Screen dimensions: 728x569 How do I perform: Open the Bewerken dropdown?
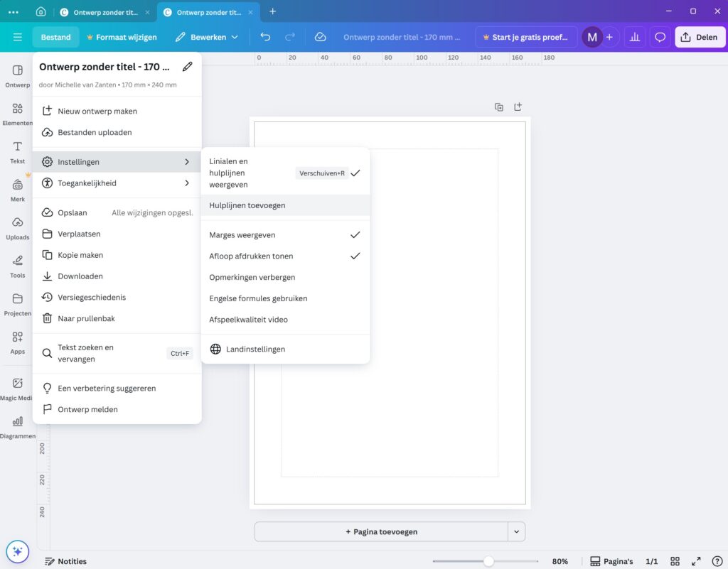tap(207, 37)
